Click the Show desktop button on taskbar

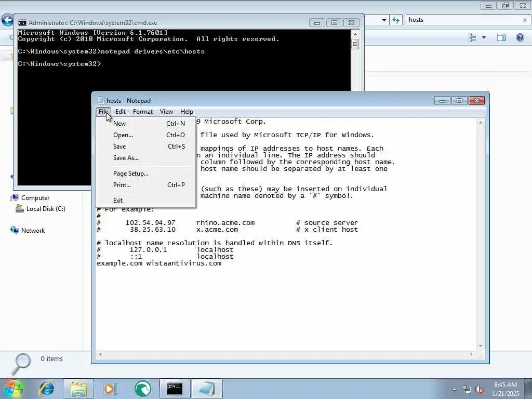[x=528, y=389]
